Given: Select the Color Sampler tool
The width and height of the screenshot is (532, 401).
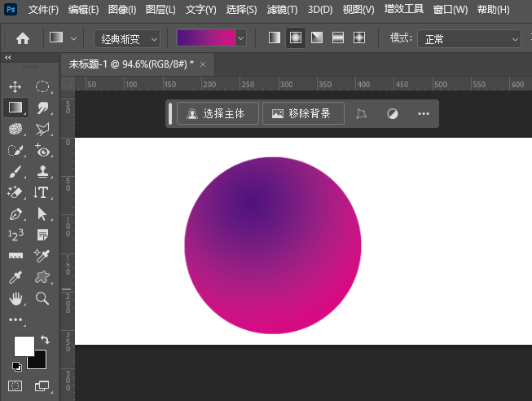Looking at the screenshot, I should 42,256.
